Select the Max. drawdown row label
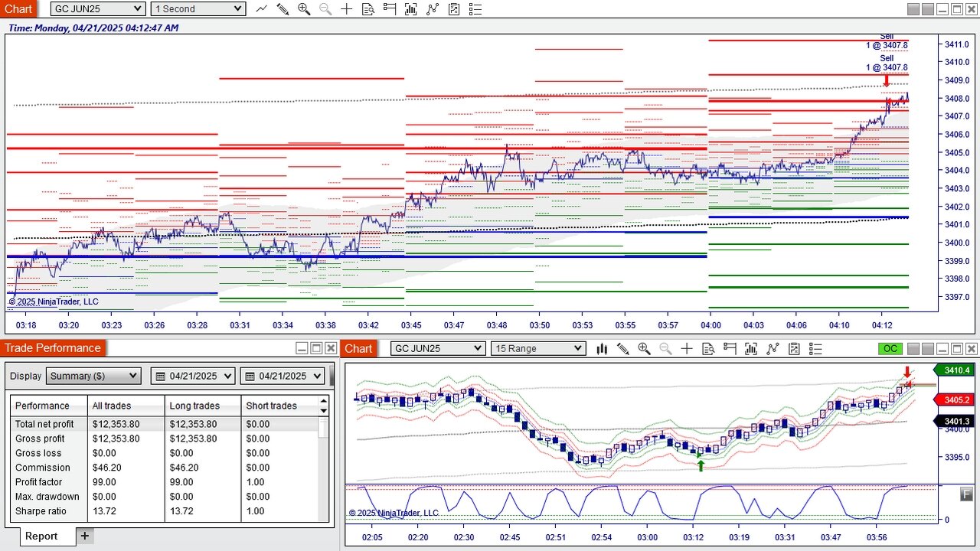This screenshot has width=980, height=551. (x=47, y=497)
